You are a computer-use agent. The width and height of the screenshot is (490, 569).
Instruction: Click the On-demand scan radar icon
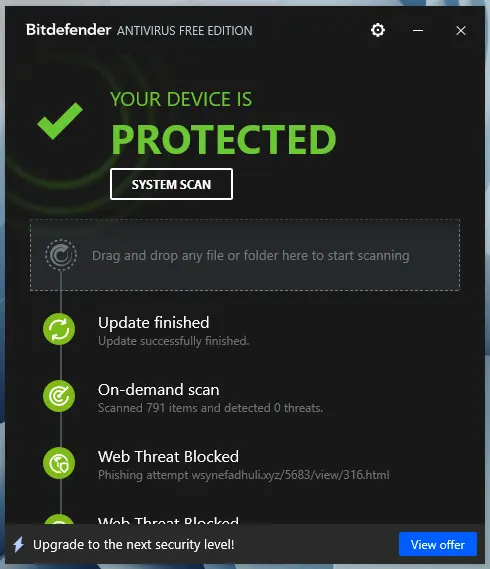pyautogui.click(x=59, y=396)
